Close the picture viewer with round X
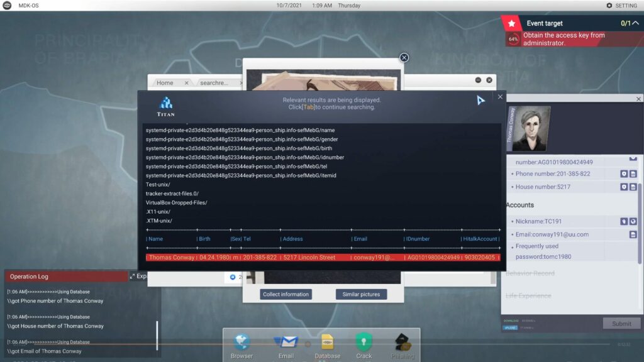Viewport: 644px width, 362px height. click(x=404, y=57)
